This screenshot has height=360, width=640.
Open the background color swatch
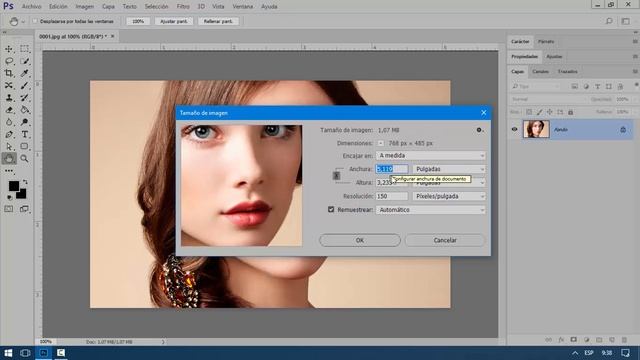(x=22, y=194)
